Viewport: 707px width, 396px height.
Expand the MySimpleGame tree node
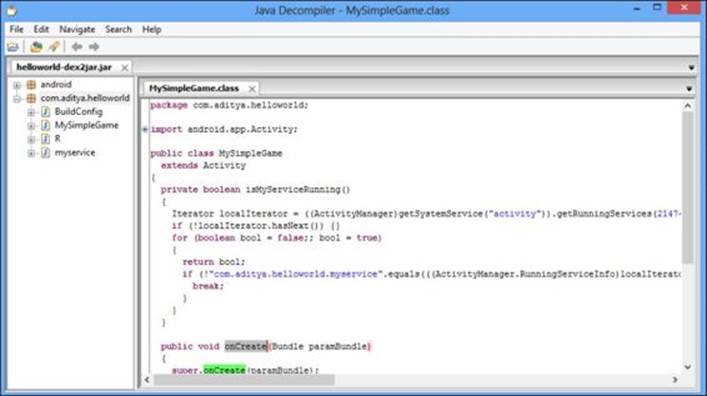point(31,125)
